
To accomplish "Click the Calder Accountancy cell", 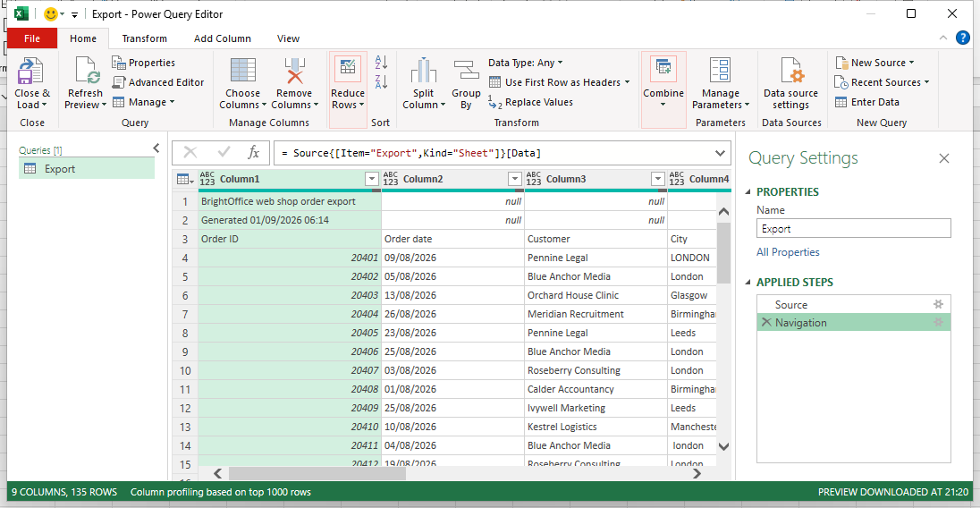I will click(596, 389).
